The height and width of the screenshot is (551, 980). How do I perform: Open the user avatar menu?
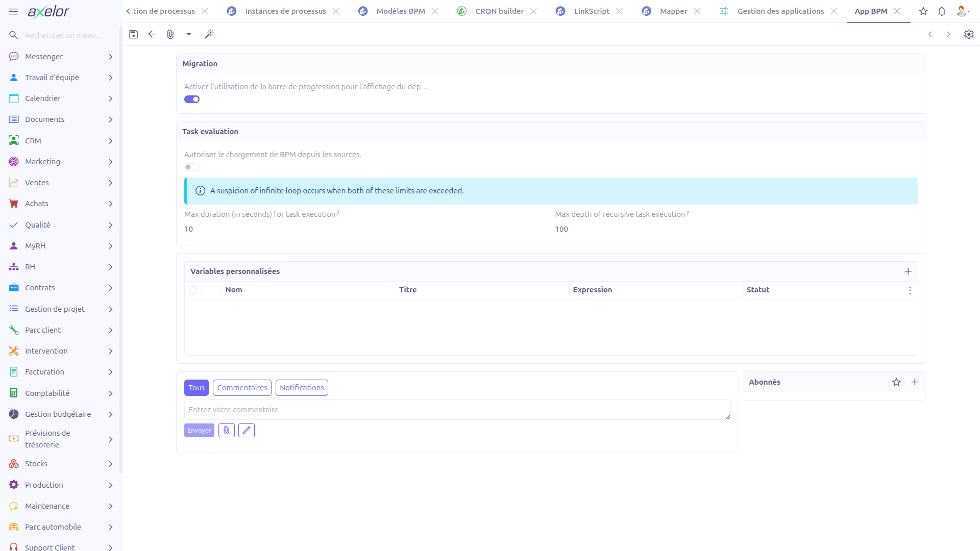click(x=963, y=11)
